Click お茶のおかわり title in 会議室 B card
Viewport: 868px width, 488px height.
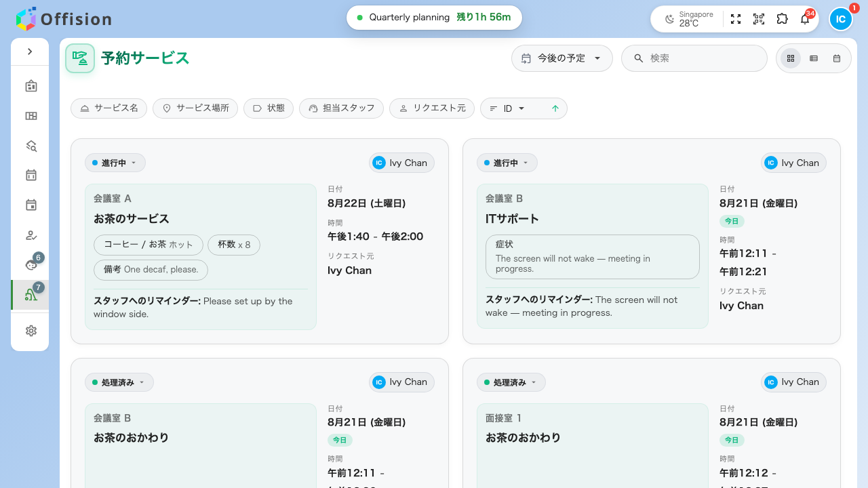click(x=131, y=438)
